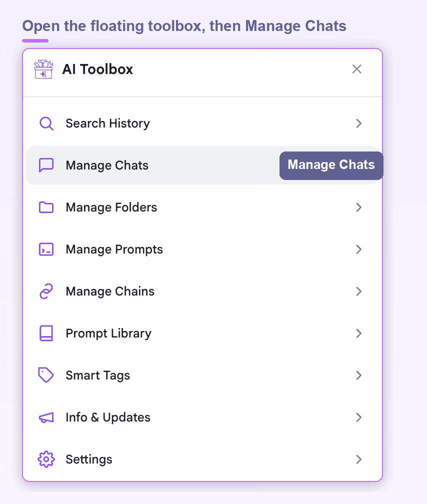Expand Manage Prompts with its chevron

(359, 249)
